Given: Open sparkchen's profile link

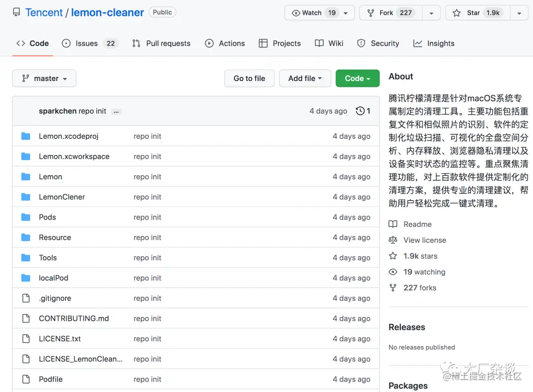Looking at the screenshot, I should (57, 111).
